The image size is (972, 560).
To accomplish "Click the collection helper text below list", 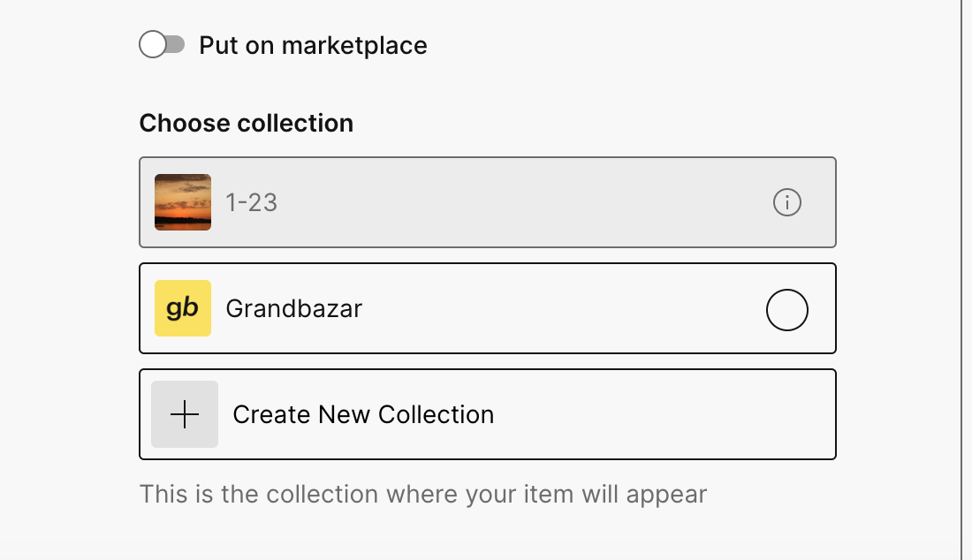I will 422,495.
